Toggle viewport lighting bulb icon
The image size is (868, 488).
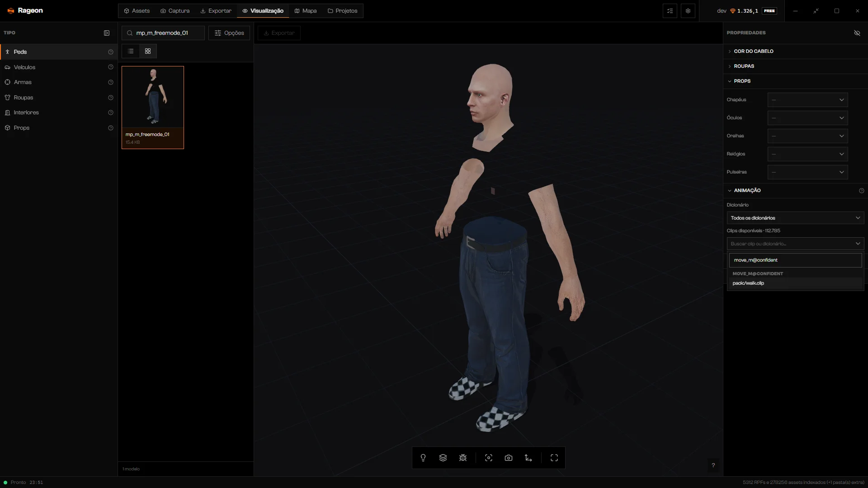click(x=423, y=458)
